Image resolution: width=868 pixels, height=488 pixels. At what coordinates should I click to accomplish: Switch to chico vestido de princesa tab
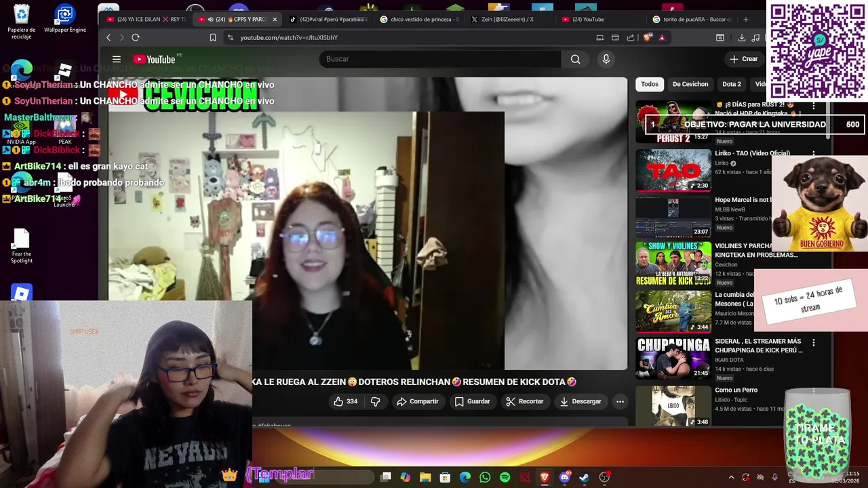click(x=418, y=19)
